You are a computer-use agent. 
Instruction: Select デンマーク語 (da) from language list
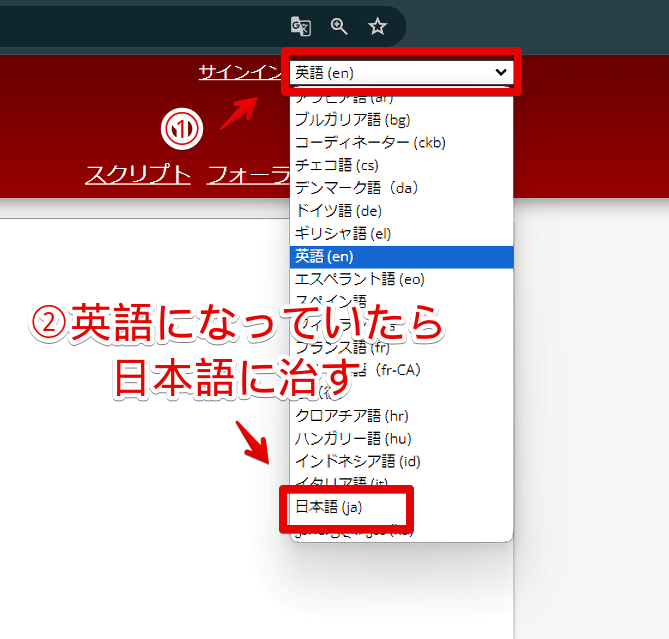tap(401, 188)
